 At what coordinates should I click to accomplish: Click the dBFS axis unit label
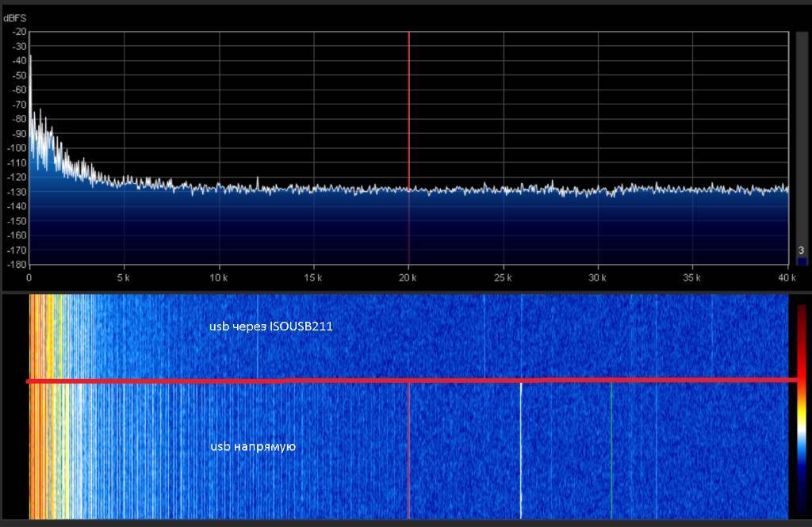pos(13,18)
